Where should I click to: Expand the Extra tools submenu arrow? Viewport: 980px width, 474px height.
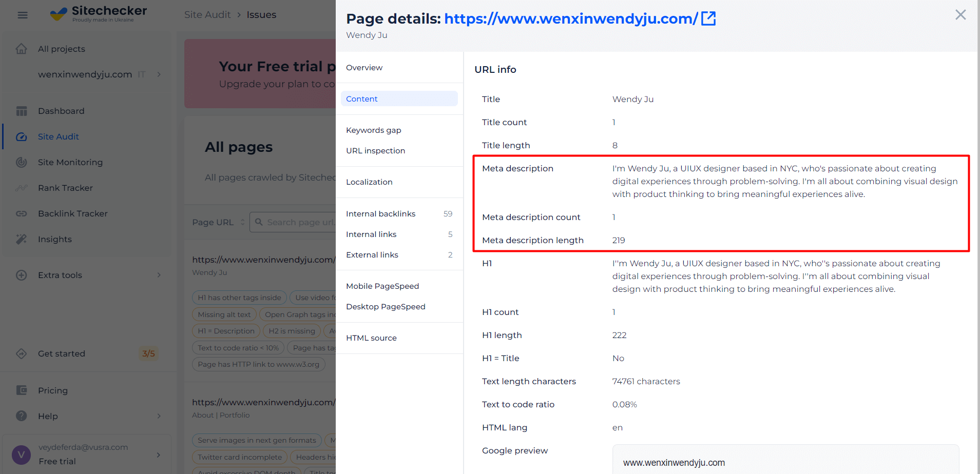(x=159, y=275)
